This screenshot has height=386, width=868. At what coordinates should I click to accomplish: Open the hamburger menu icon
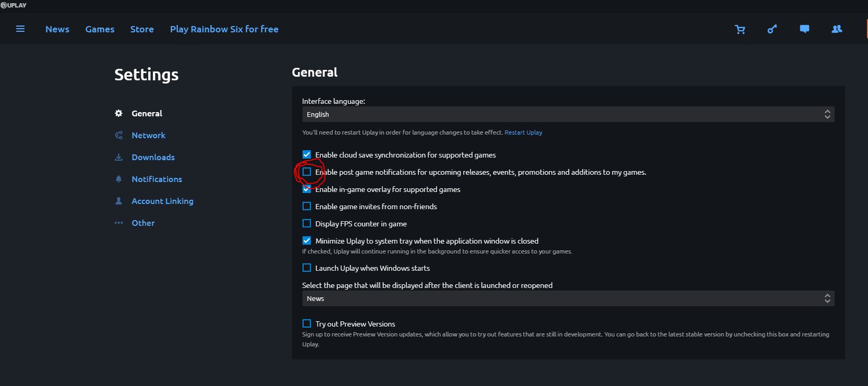tap(20, 29)
